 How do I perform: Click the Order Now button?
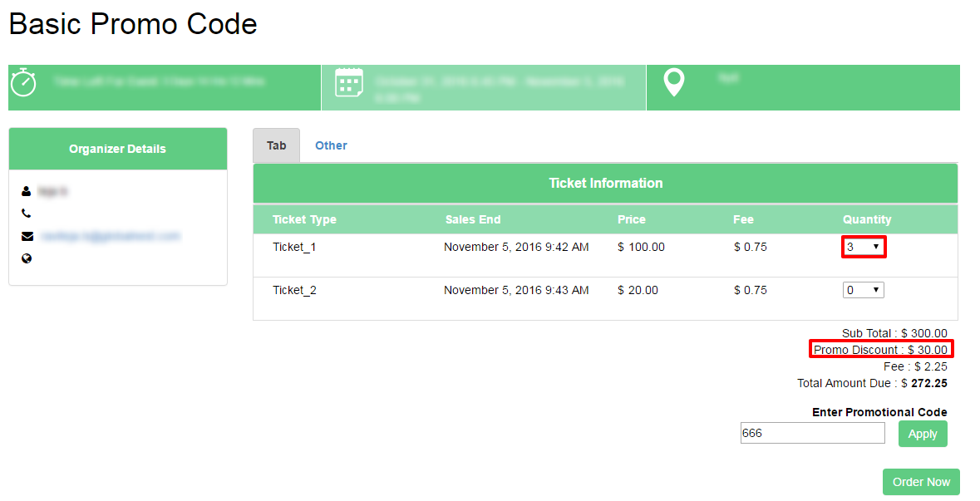tap(921, 482)
